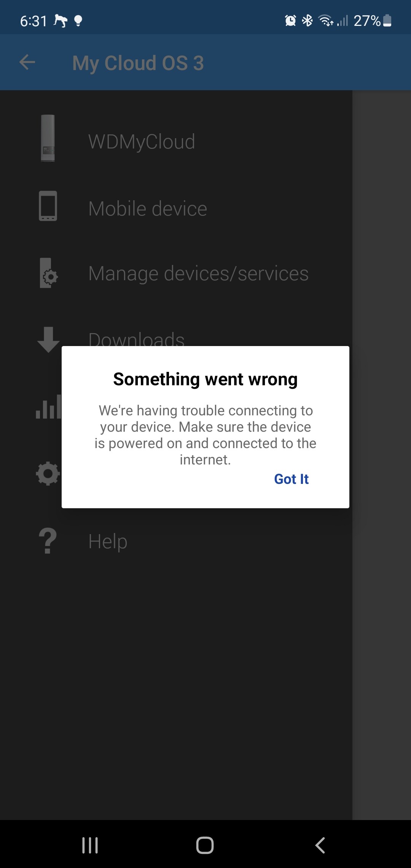Select the WDMyCloud device icon
This screenshot has width=411, height=868.
pyautogui.click(x=48, y=138)
